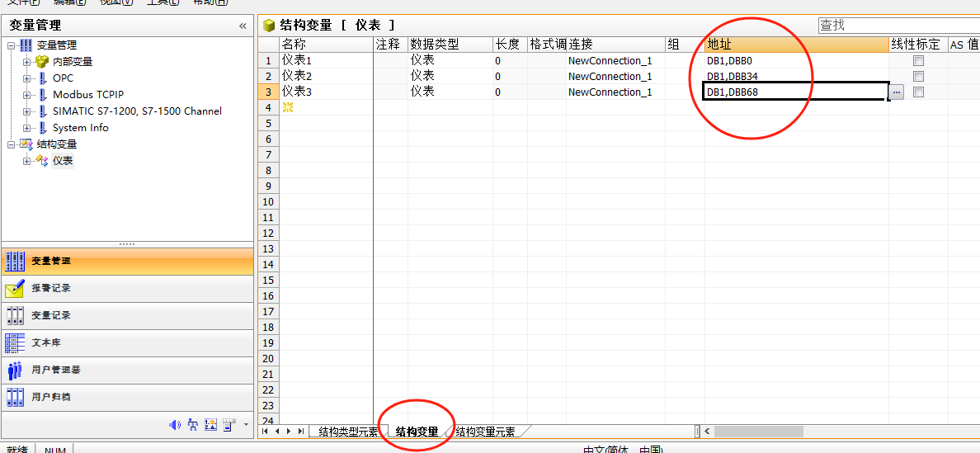
Task: Switch to 结构变量元素 tab
Action: coord(485,432)
